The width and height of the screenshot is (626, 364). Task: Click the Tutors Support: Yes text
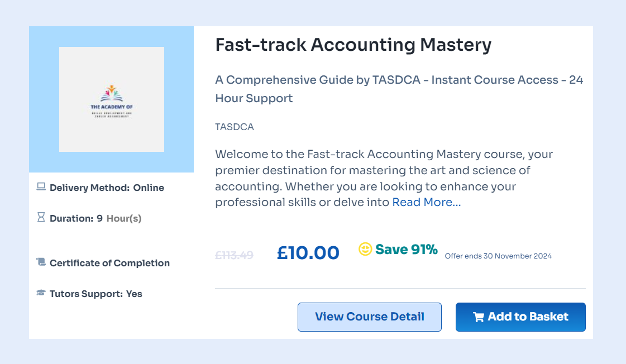[95, 294]
